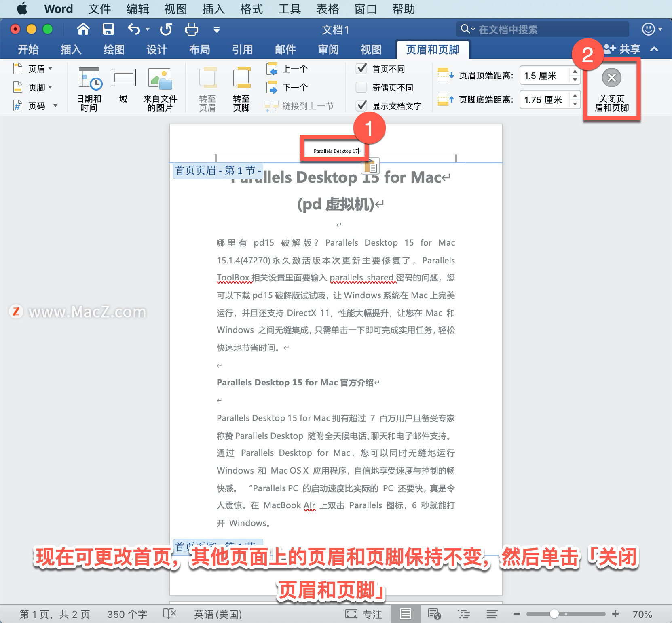The image size is (672, 623).
Task: Decrease 页脚底端距离 value
Action: 575,104
